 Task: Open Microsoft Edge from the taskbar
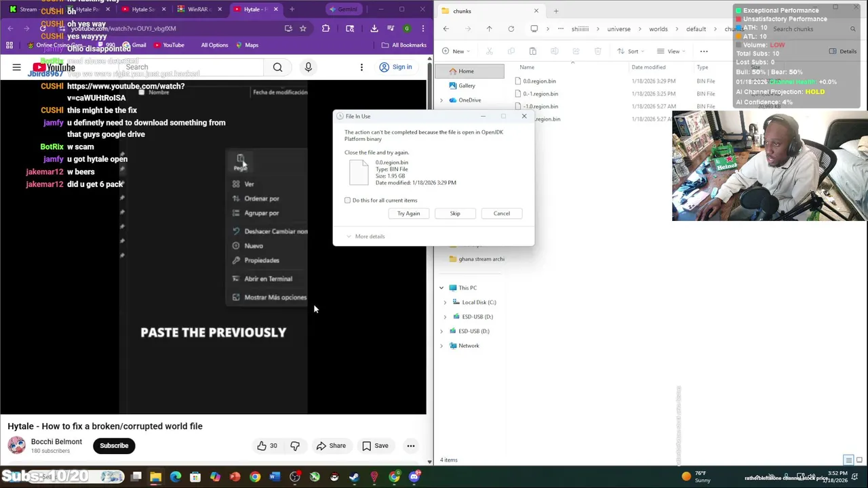[x=176, y=477]
